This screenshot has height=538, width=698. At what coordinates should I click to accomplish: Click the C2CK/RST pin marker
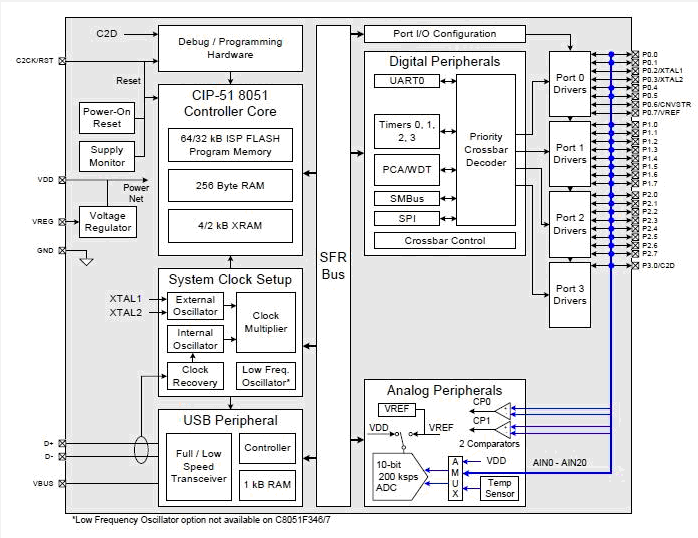tap(63, 61)
